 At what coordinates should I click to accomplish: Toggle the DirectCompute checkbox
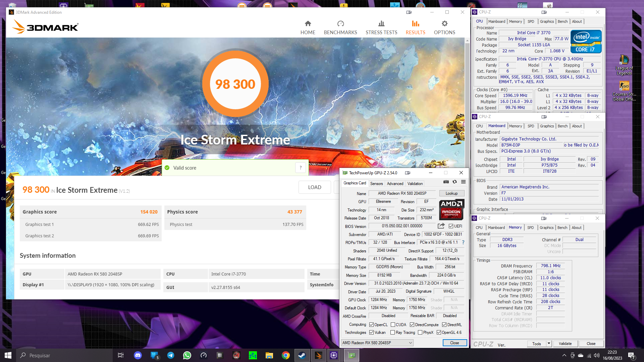coord(412,324)
